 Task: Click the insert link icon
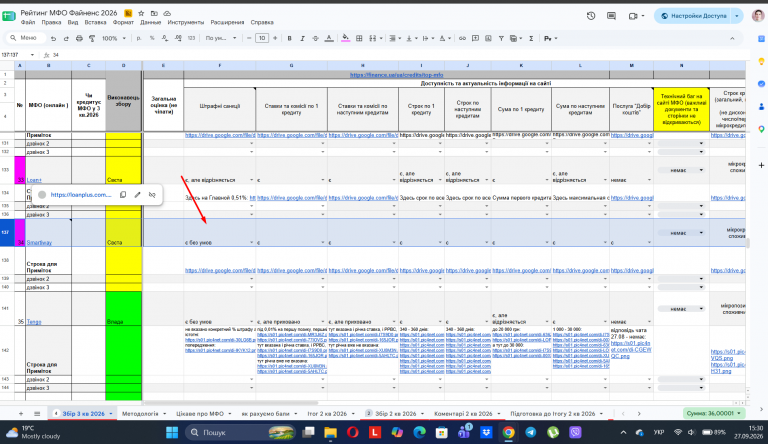pos(462,38)
